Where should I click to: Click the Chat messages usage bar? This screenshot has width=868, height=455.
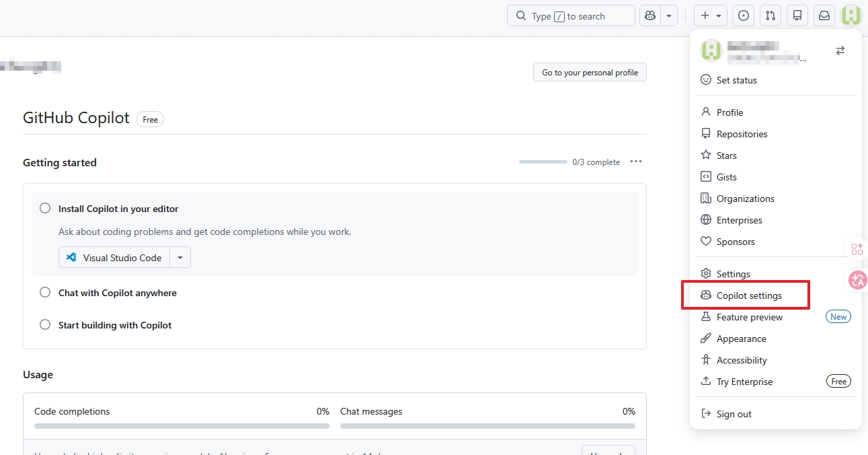[487, 425]
